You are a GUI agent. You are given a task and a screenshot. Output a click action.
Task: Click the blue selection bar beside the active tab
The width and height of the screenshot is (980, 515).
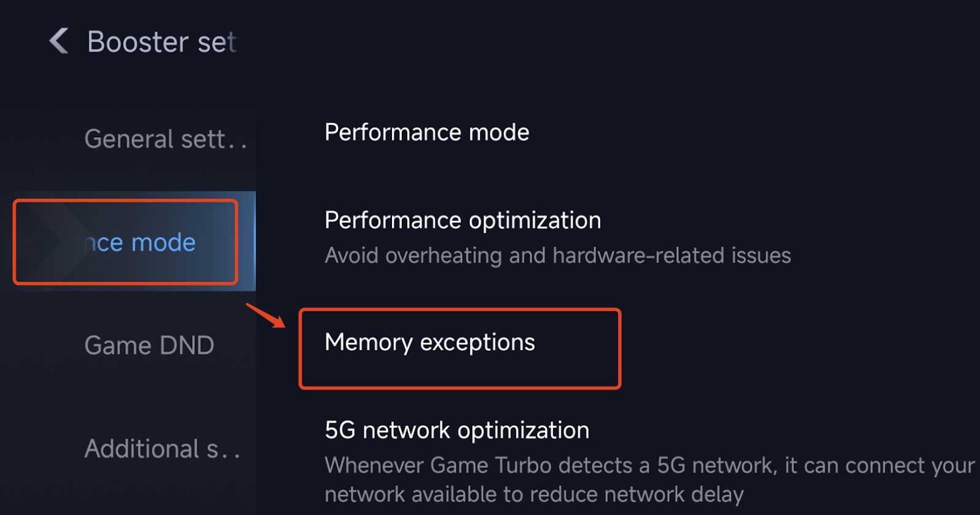(x=254, y=241)
